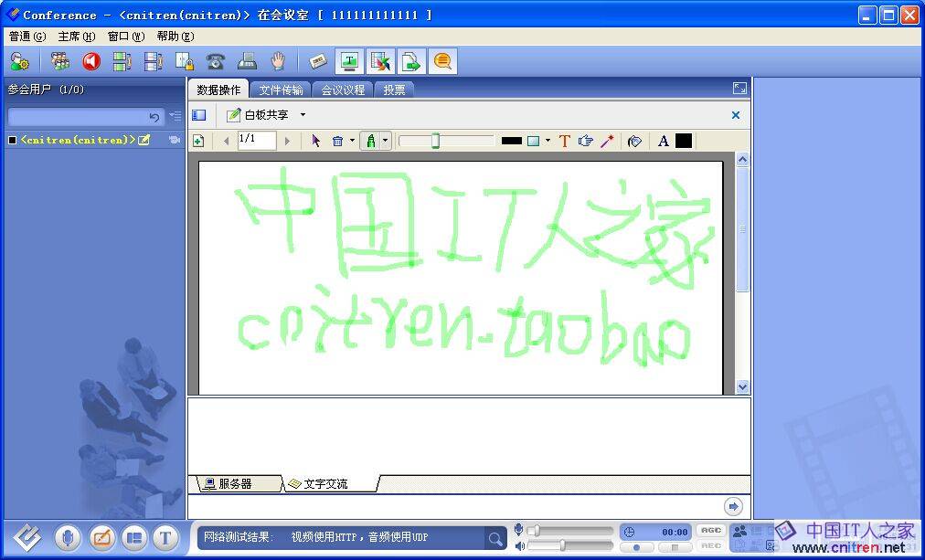925x560 pixels.
Task: Click the paint bucket fill tool
Action: tap(634, 141)
